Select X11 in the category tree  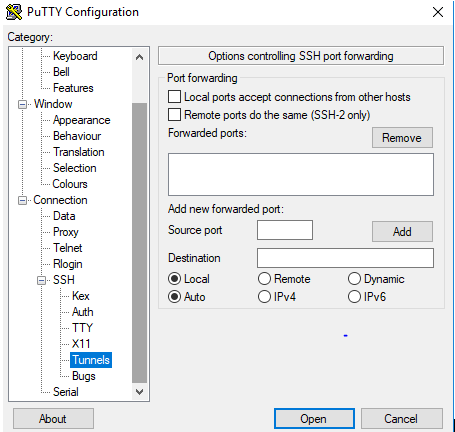coord(81,344)
